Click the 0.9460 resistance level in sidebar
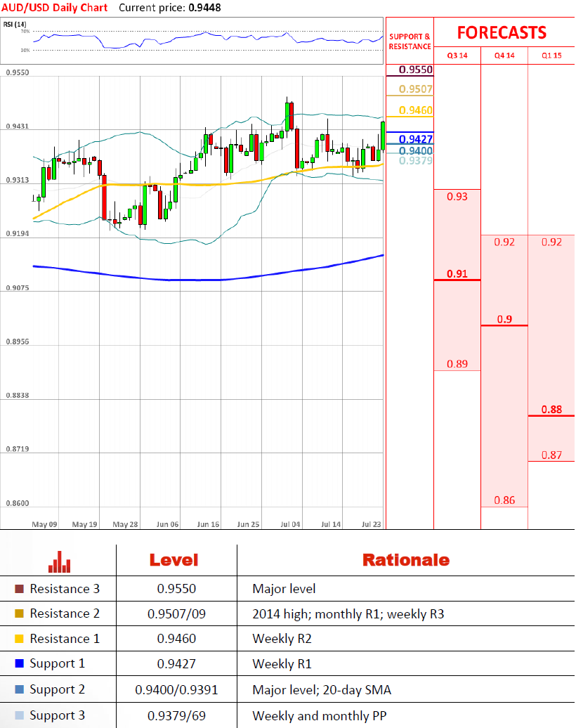Screen dimensions: 576x728 [x=415, y=110]
